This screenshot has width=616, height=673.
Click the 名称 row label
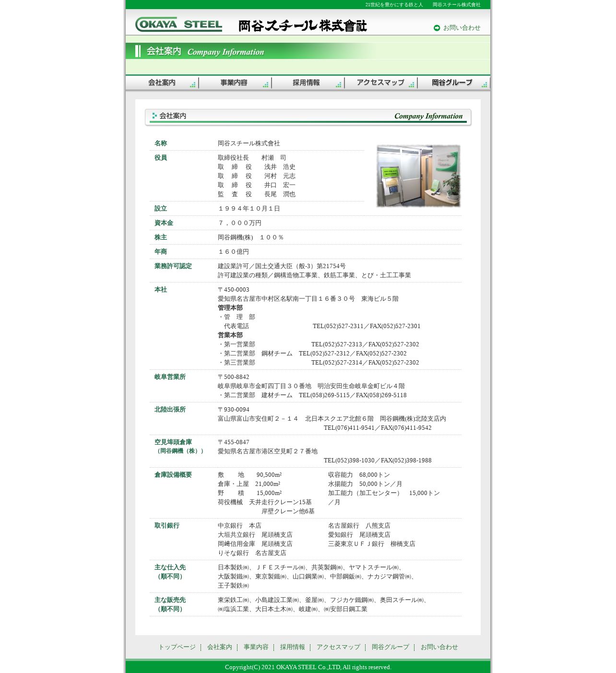pyautogui.click(x=161, y=143)
